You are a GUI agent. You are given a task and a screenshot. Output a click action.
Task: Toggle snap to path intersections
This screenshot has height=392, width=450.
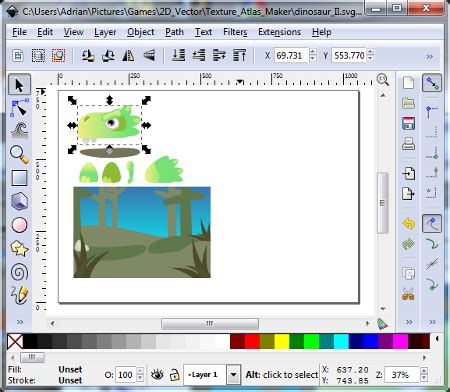click(x=432, y=264)
